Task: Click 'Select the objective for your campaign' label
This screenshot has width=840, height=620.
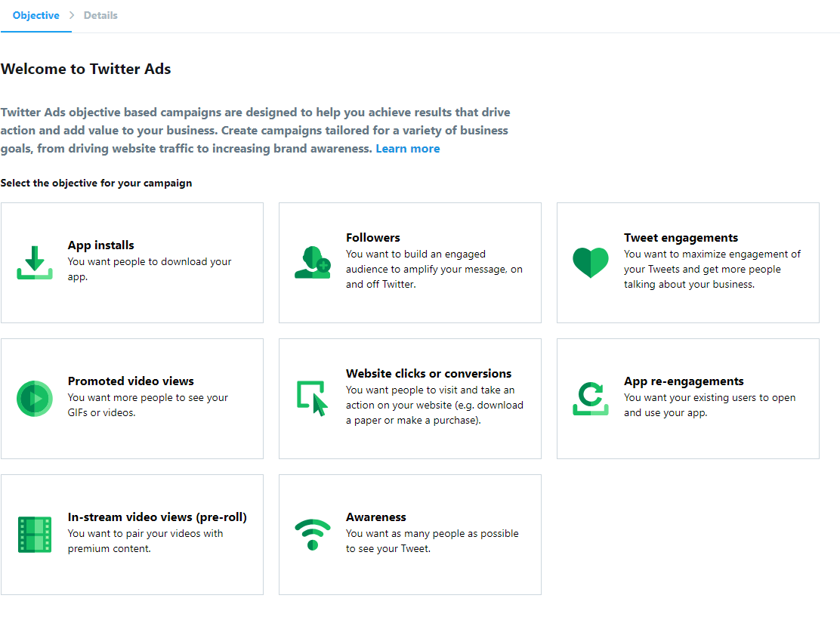Action: 97,183
